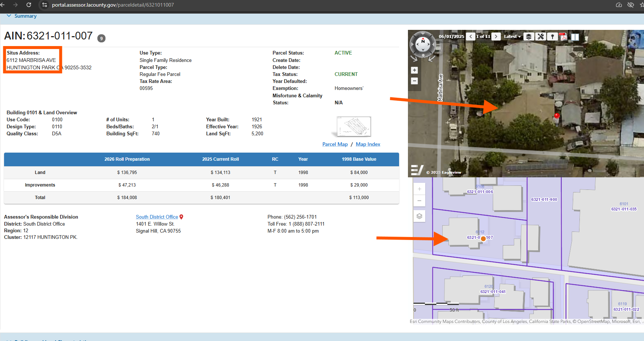Image resolution: width=644 pixels, height=341 pixels.
Task: Select the pin marker tool
Action: coord(552,36)
